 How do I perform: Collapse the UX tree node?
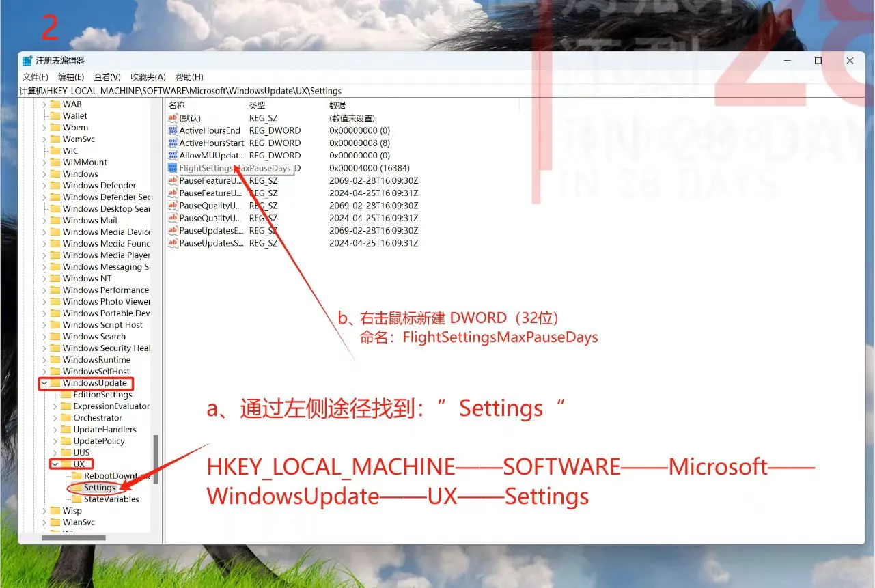(x=55, y=464)
